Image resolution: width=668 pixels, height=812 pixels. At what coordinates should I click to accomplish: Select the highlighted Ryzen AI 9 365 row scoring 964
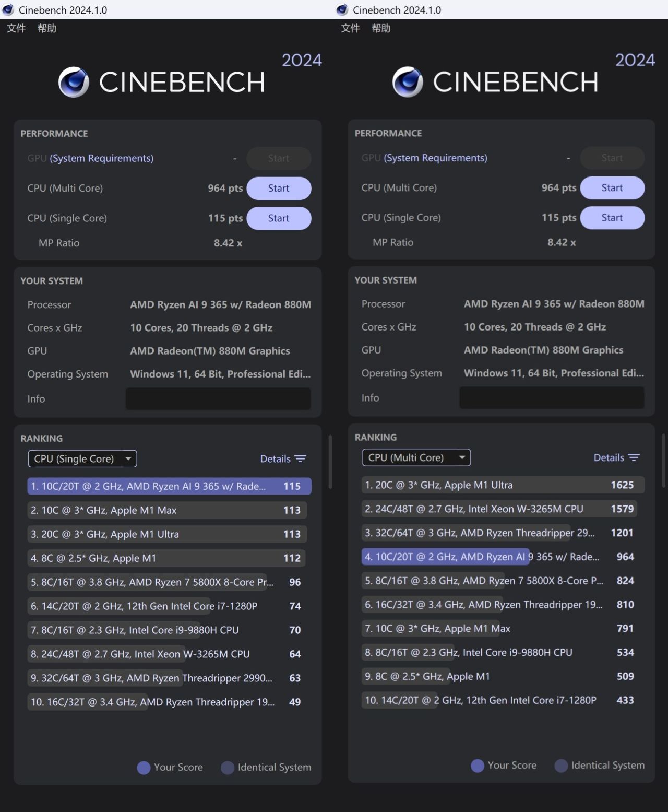(503, 557)
